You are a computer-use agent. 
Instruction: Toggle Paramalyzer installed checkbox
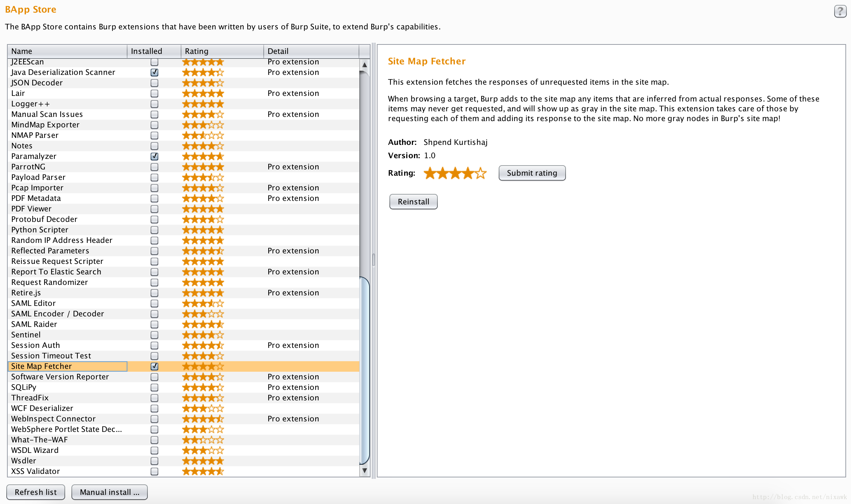[154, 156]
